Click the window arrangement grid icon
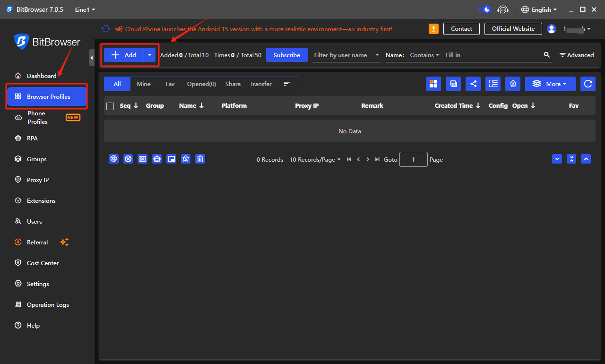This screenshot has height=364, width=605. coord(433,84)
